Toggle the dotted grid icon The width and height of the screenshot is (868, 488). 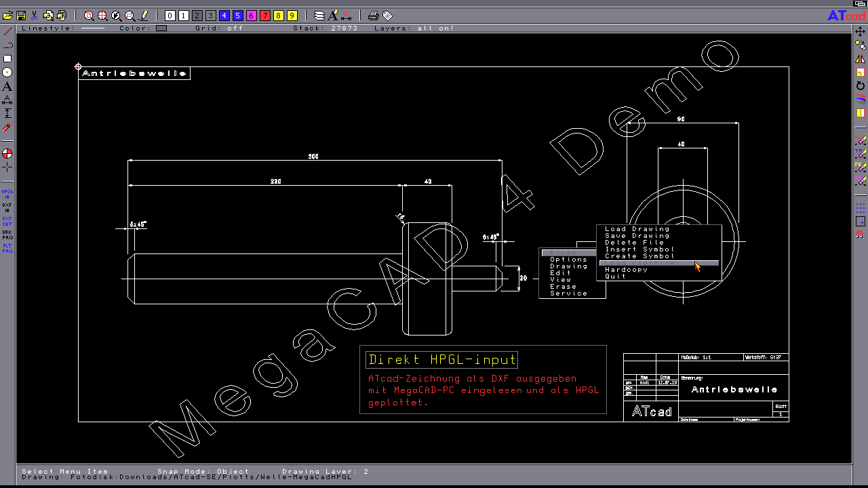(861, 207)
